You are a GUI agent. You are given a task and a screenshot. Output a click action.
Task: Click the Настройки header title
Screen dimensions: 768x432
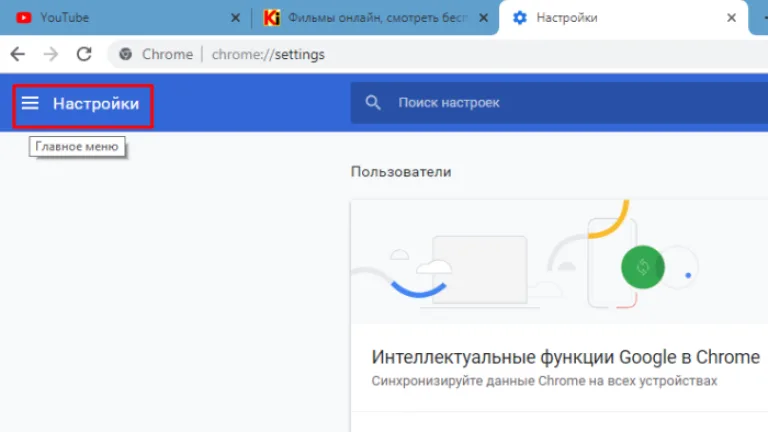pyautogui.click(x=96, y=104)
